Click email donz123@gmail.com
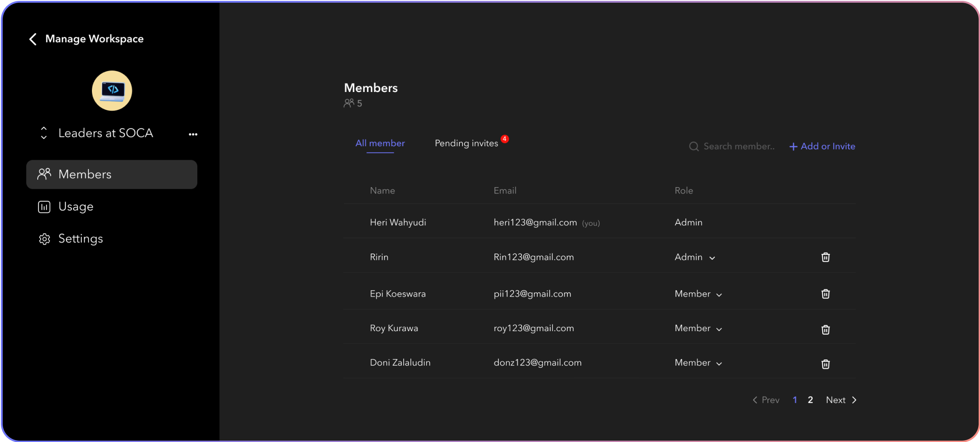980x442 pixels. click(538, 363)
